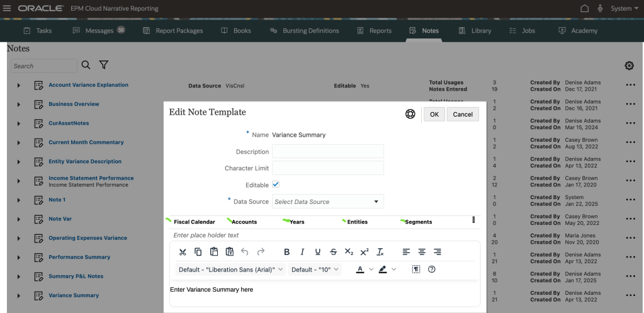Click the cut scissors icon
The image size is (644, 313).
[x=183, y=252]
